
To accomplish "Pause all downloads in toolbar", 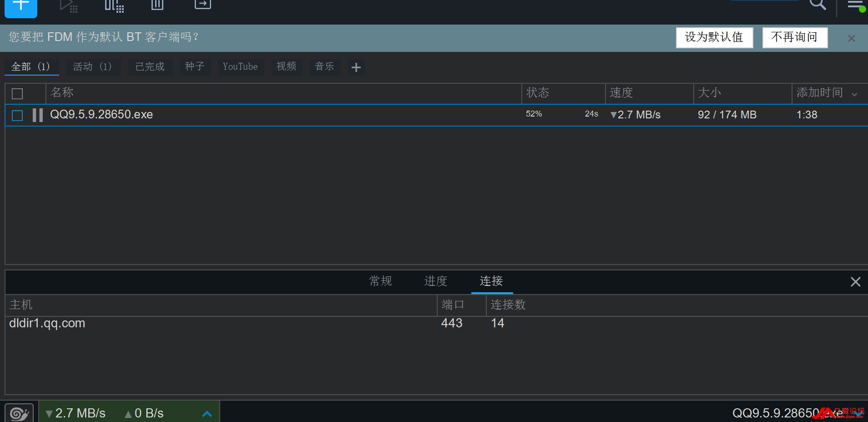I will click(x=114, y=5).
